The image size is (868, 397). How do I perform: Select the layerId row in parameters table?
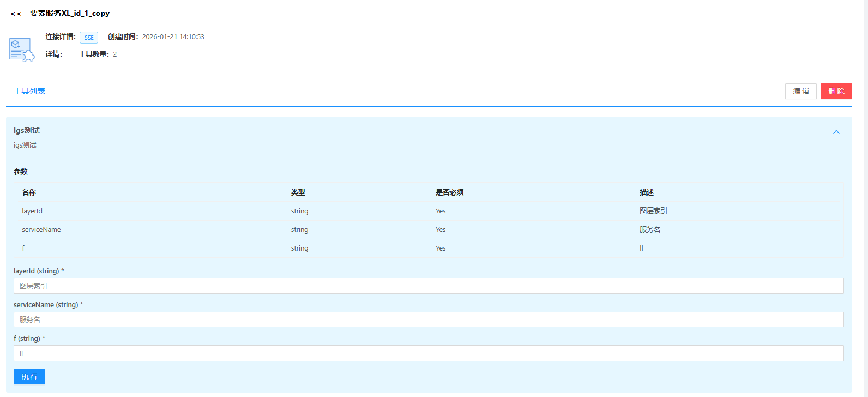click(x=32, y=211)
